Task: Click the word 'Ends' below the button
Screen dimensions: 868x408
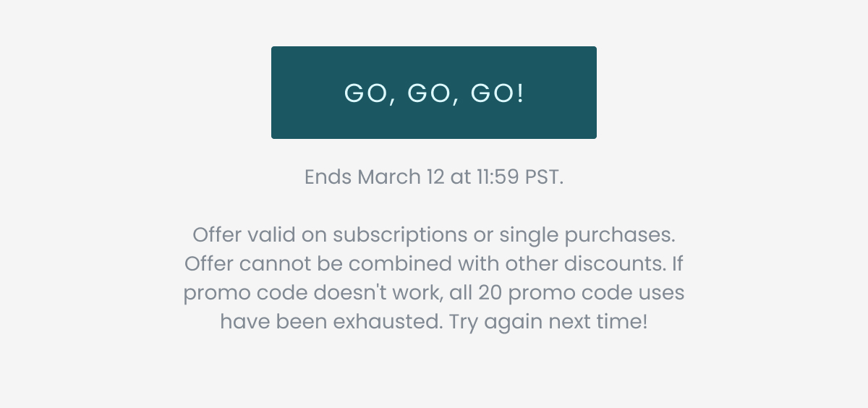Action: coord(328,177)
